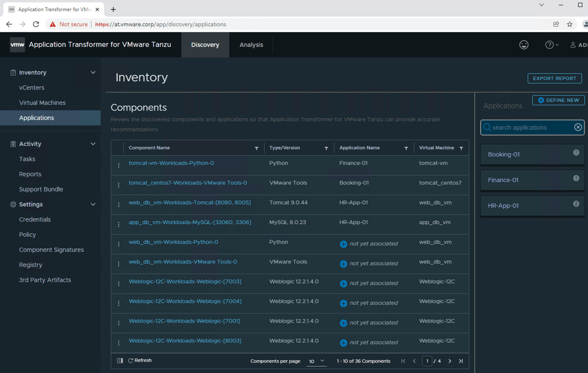Open the feedback smiley icon in the header
Screen dimensions: 588x373
pos(524,45)
